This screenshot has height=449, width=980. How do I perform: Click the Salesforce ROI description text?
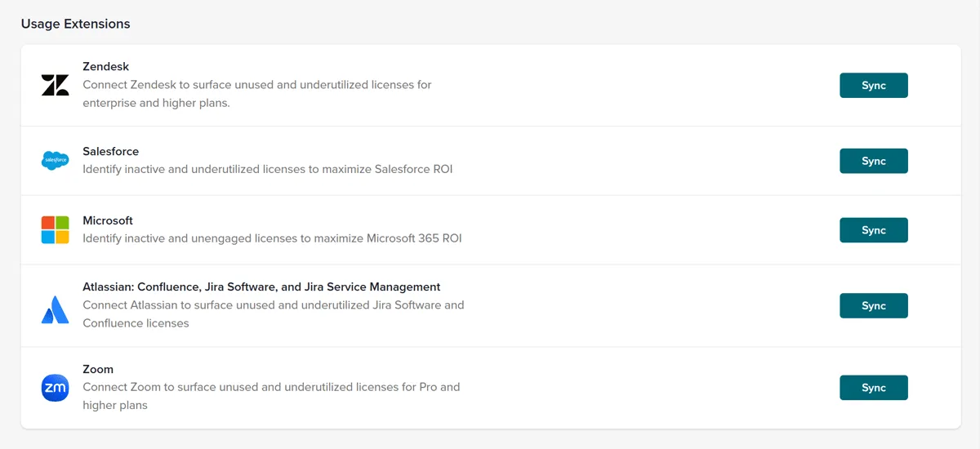pos(267,170)
